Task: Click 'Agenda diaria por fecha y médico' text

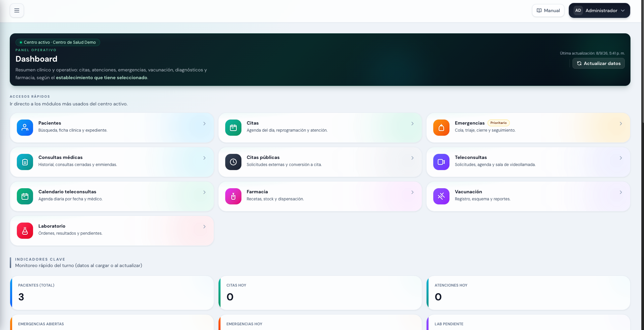Action: [70, 199]
